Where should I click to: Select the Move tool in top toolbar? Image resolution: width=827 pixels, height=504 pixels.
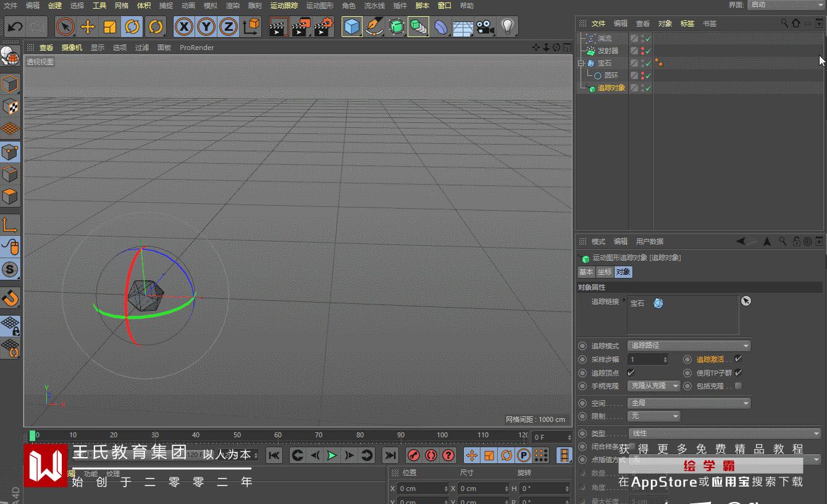88,27
